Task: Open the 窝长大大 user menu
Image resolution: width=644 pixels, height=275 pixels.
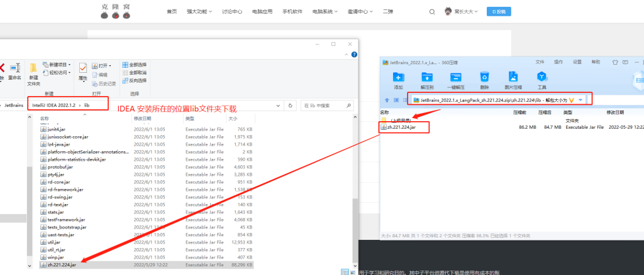Action: tap(461, 11)
